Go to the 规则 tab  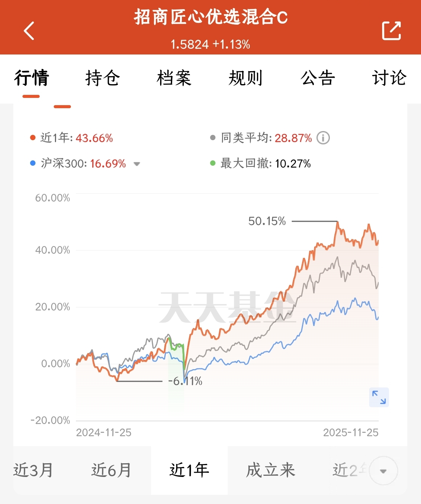coord(246,78)
